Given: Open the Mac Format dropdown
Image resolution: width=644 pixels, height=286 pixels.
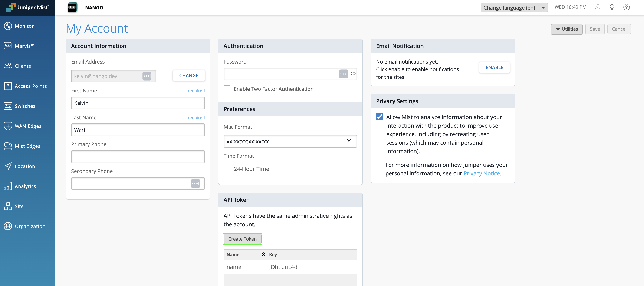Looking at the screenshot, I should (x=290, y=141).
